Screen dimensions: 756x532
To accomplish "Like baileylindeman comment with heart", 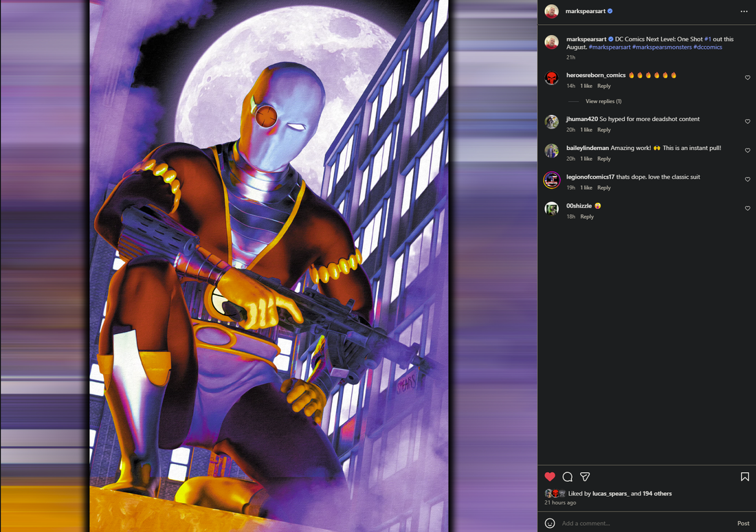I will pyautogui.click(x=748, y=151).
